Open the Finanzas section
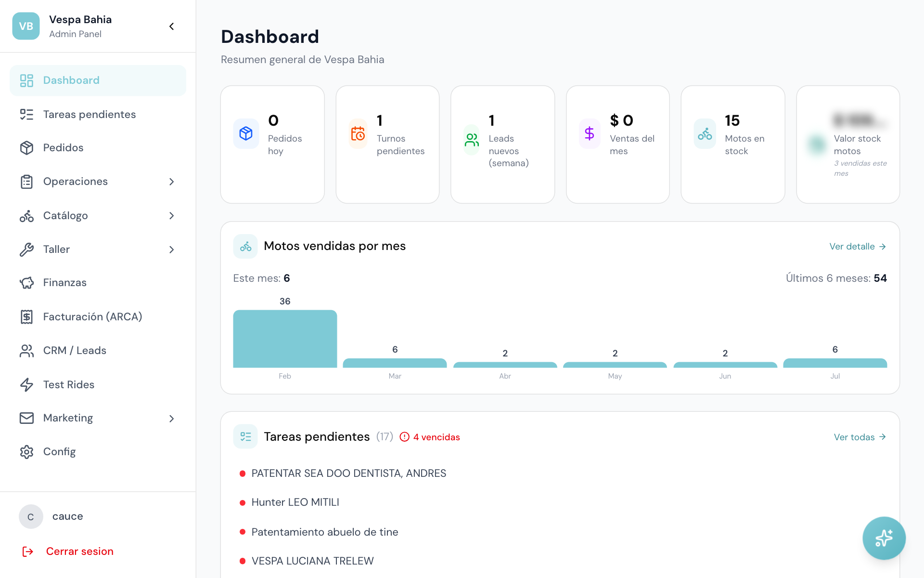The image size is (924, 578). (x=98, y=283)
